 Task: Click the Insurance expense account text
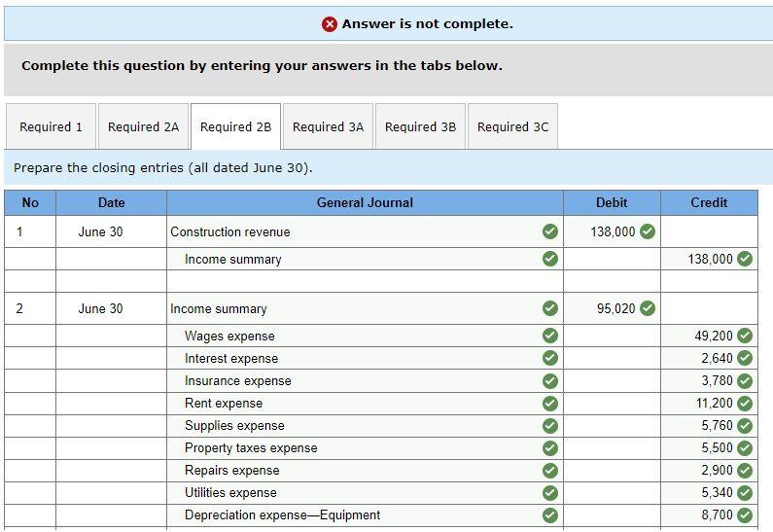tap(238, 380)
